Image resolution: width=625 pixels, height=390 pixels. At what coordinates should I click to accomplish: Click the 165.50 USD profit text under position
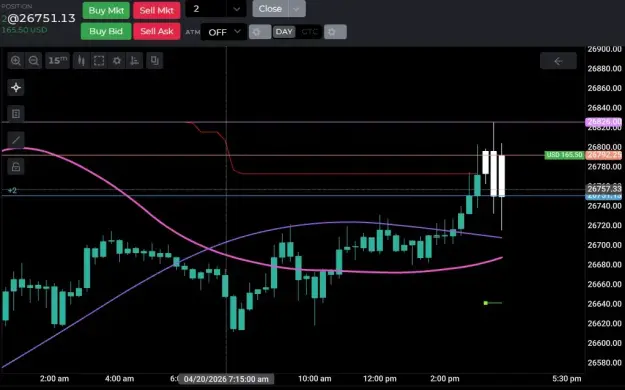pos(24,30)
